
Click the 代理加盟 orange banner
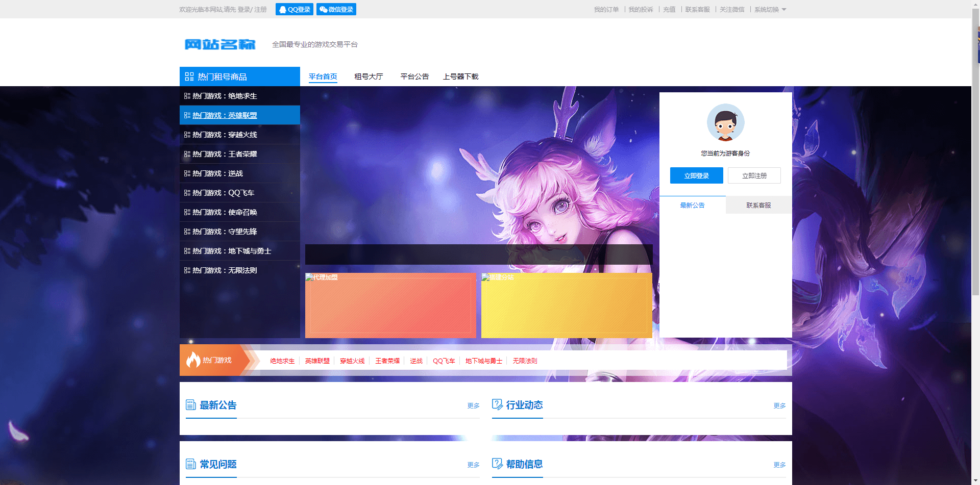tap(390, 305)
